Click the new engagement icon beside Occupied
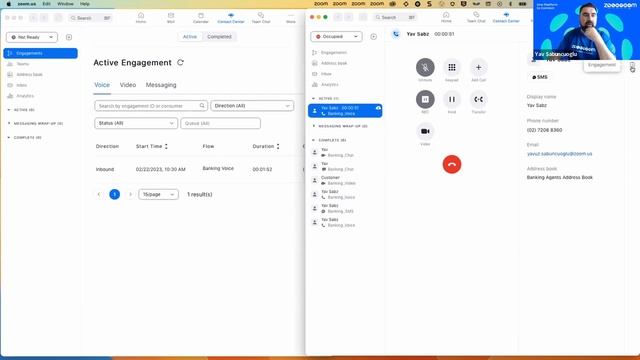The image size is (640, 360). [x=373, y=37]
